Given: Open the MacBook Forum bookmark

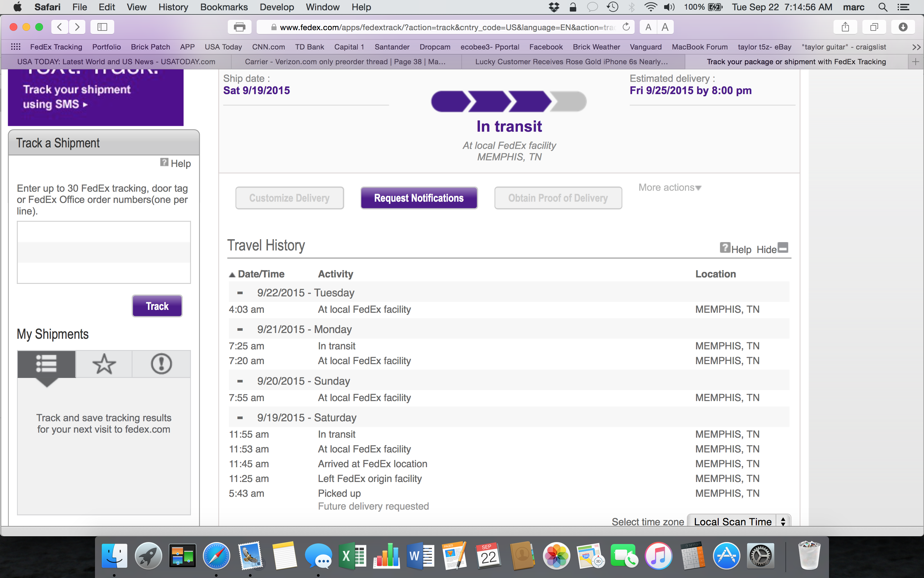Looking at the screenshot, I should (699, 47).
